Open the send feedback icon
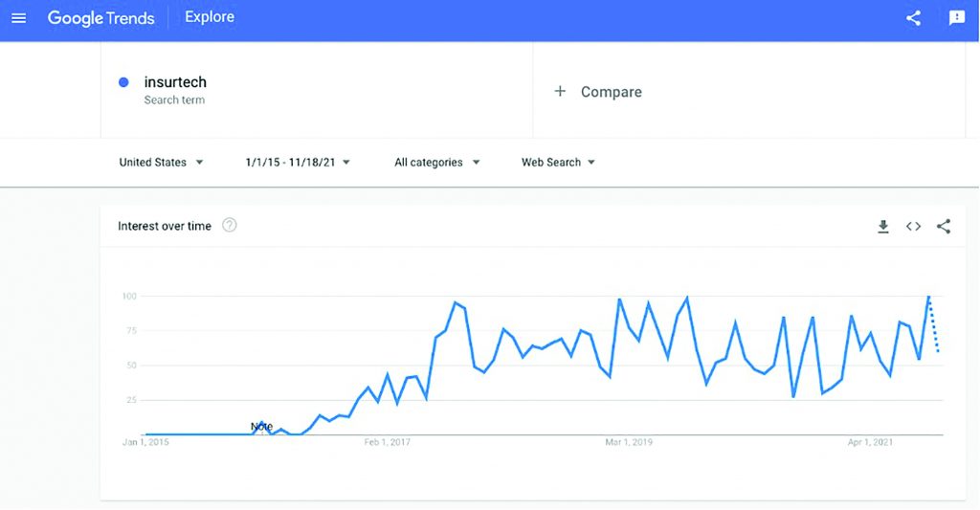 956,18
